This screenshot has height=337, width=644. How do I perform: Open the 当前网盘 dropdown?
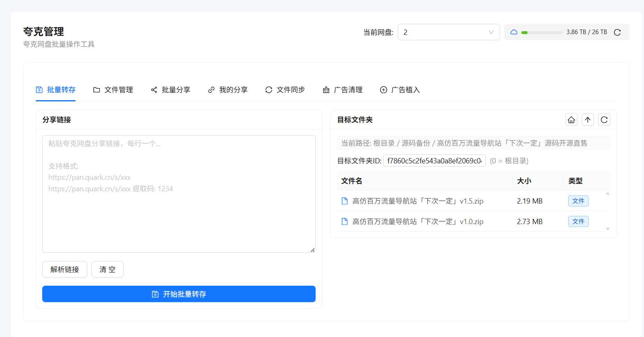pyautogui.click(x=448, y=32)
